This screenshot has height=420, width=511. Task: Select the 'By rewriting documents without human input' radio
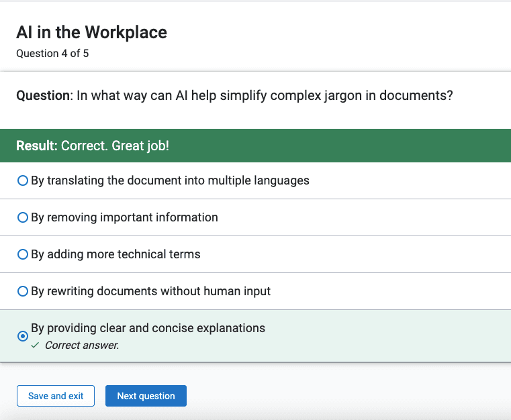[22, 291]
